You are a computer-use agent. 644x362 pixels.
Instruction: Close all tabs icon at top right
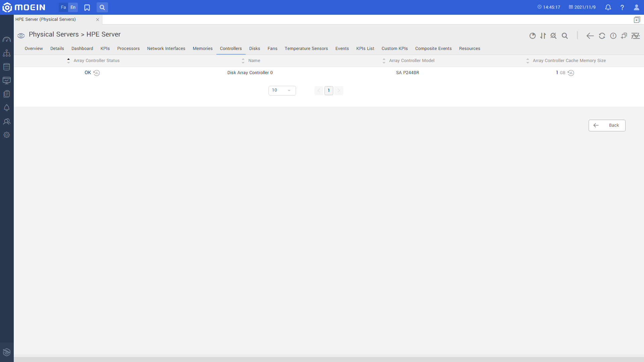pyautogui.click(x=637, y=20)
